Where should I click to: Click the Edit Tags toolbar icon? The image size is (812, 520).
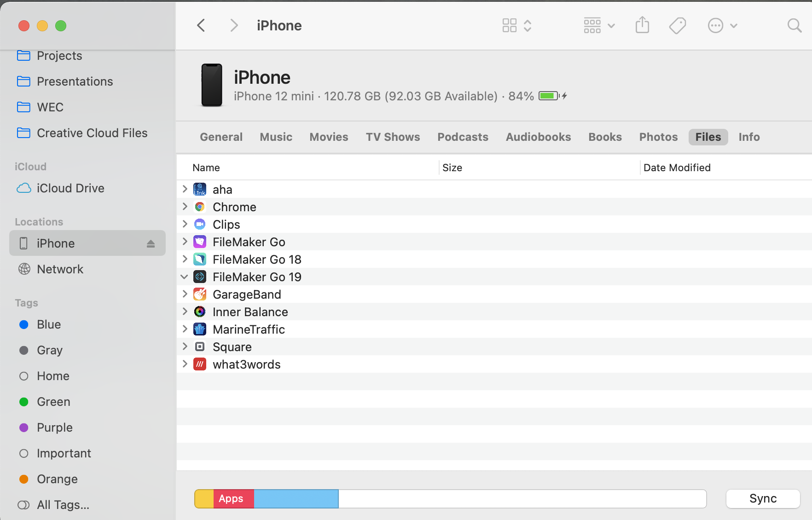677,25
